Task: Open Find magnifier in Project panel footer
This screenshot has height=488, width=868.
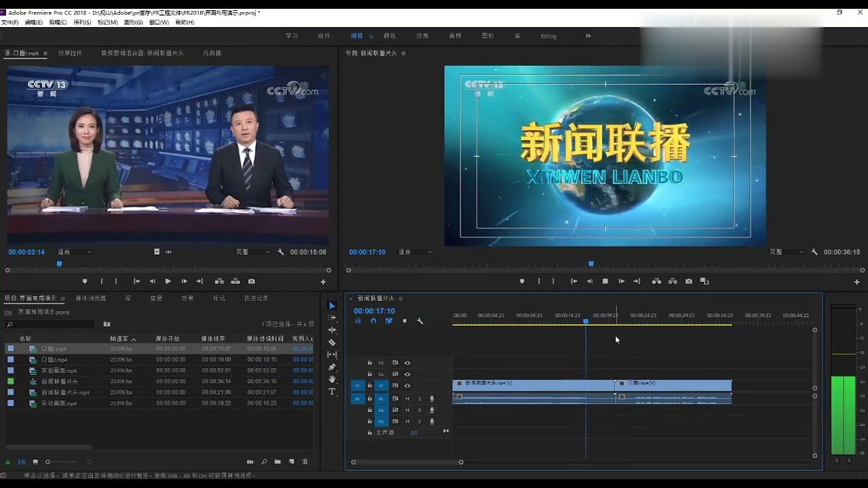Action: coord(264,462)
